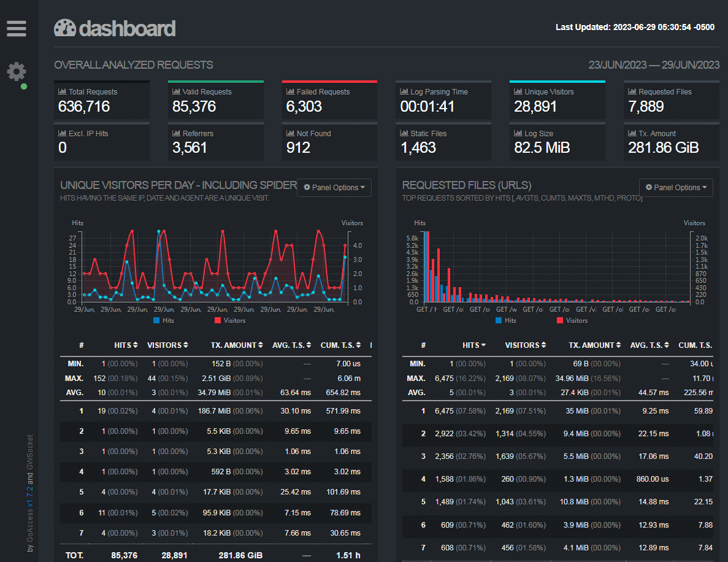
Task: Click the Unique Visitors chart icon
Action: click(x=518, y=91)
